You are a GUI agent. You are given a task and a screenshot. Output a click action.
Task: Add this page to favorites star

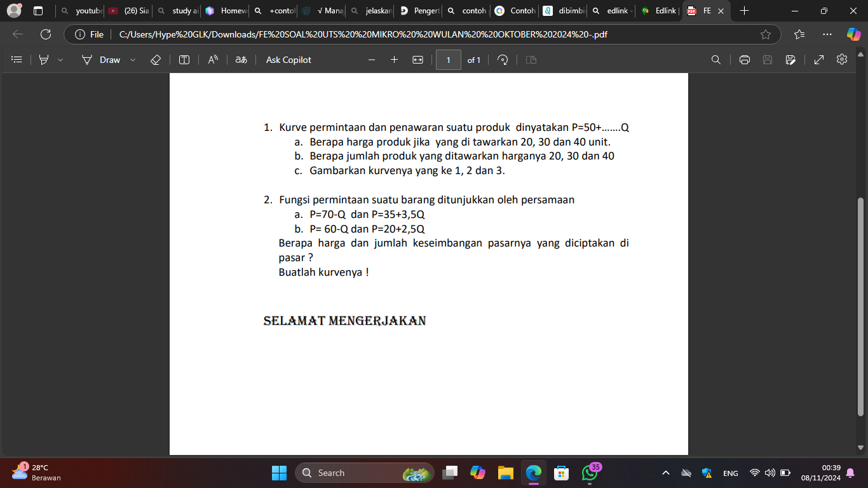[766, 34]
